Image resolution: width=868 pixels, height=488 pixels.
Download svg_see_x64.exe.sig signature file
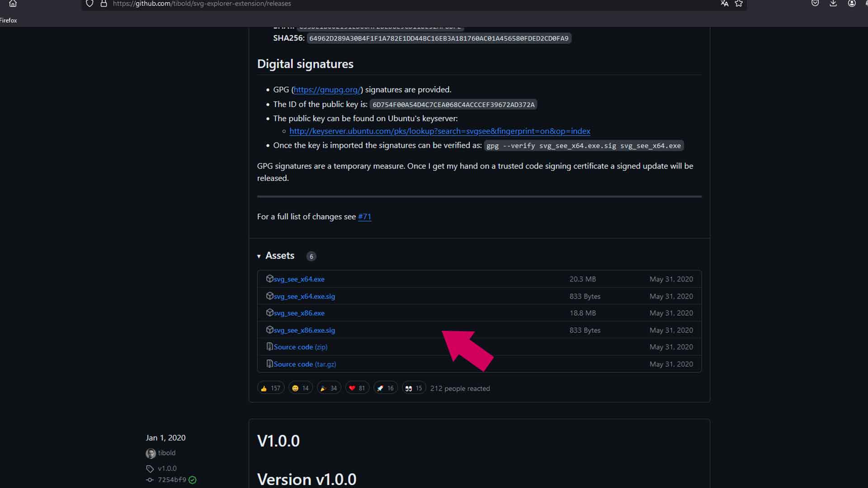pyautogui.click(x=304, y=296)
